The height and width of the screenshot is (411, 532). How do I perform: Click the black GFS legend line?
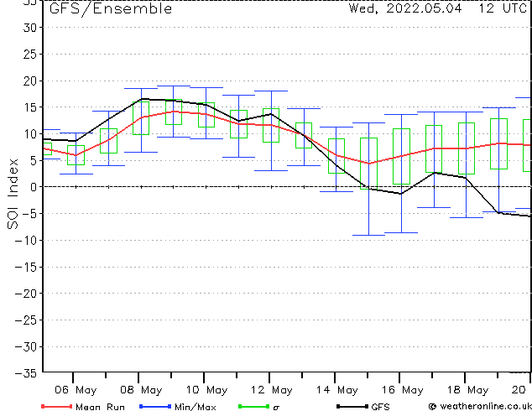point(352,406)
